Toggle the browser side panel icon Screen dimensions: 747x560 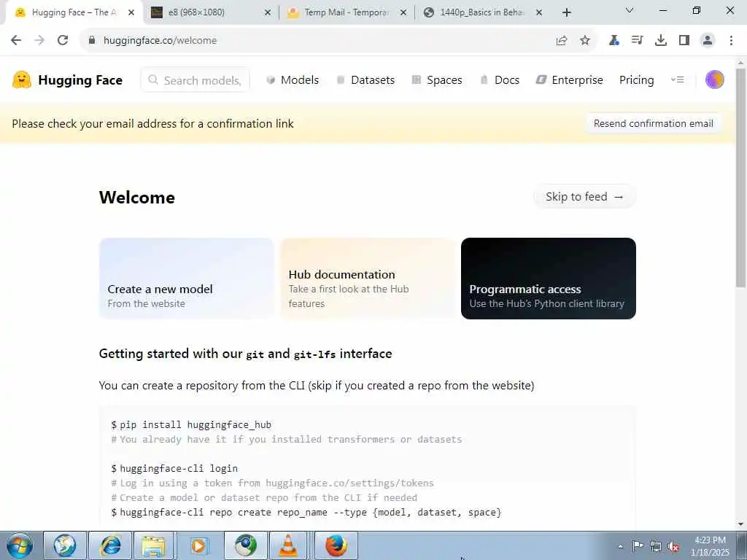684,41
